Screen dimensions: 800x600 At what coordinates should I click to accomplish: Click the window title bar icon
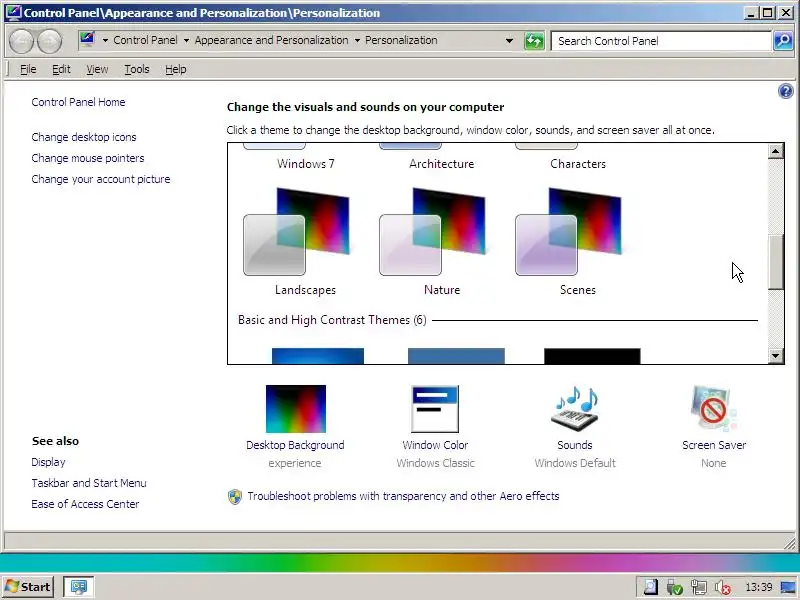point(13,12)
